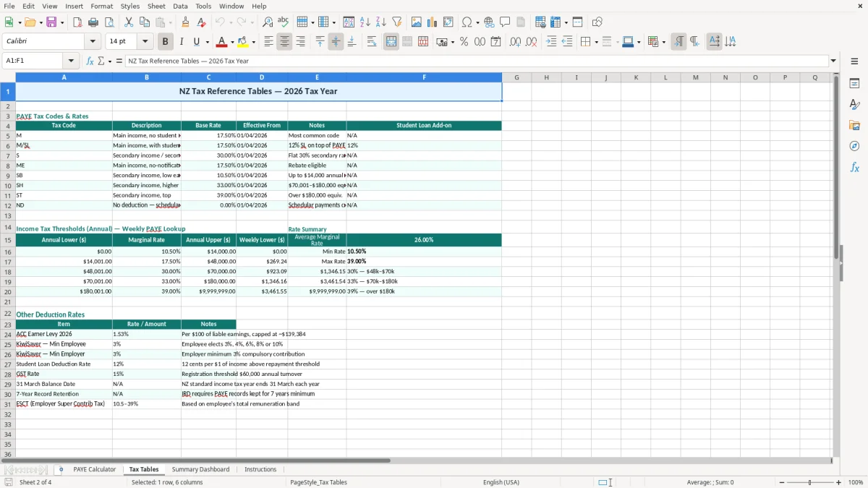
Task: Cut selection with the scissors icon
Action: pyautogui.click(x=129, y=22)
